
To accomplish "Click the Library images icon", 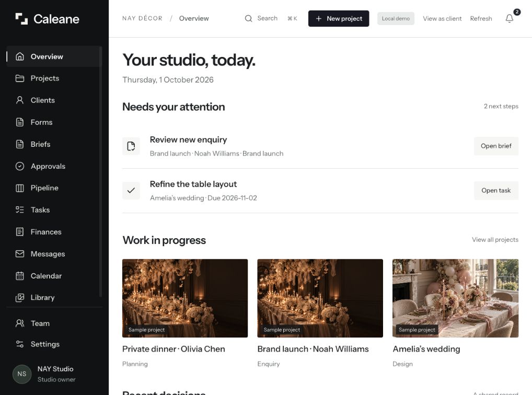I will 20,298.
